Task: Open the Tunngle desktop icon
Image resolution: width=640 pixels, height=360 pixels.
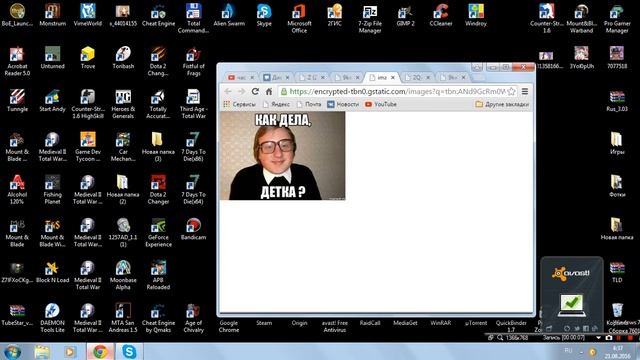Action: (17, 100)
